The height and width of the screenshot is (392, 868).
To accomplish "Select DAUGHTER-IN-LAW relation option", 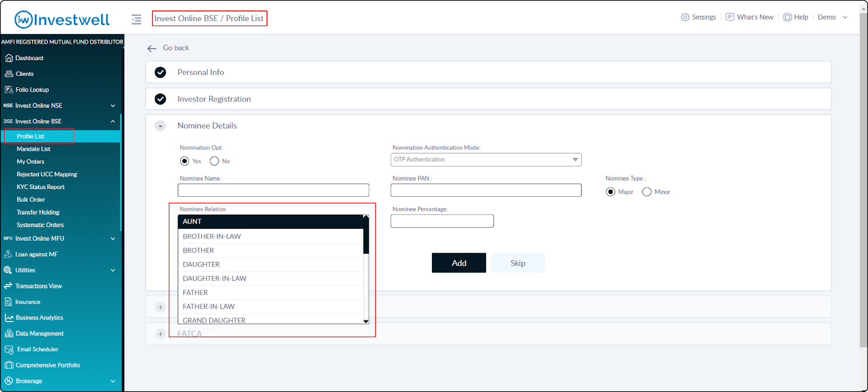I will coord(271,279).
